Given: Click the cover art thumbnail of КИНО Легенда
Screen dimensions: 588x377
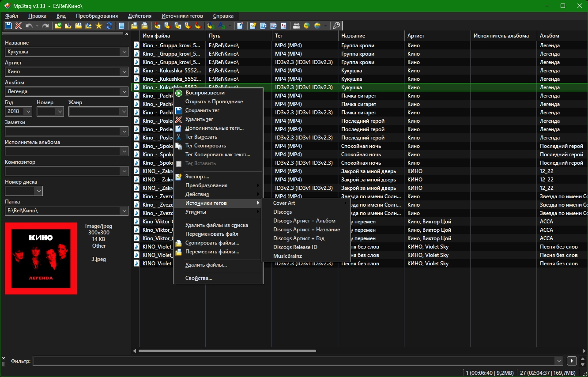Looking at the screenshot, I should [x=41, y=258].
